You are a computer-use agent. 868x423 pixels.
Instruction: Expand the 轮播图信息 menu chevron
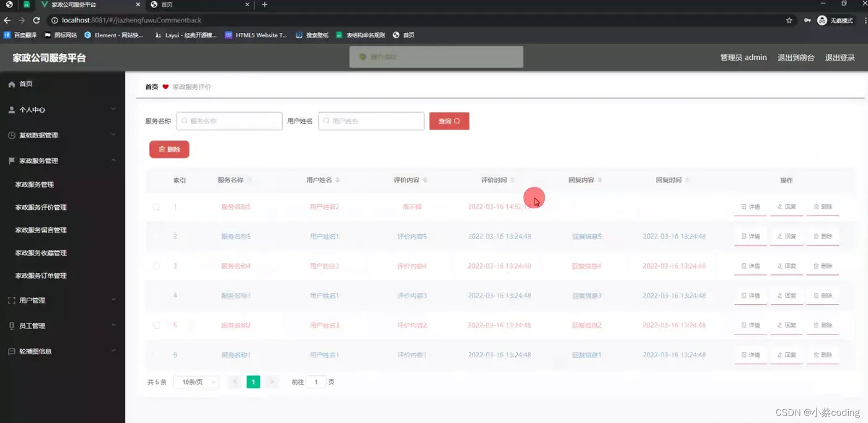[x=113, y=351]
